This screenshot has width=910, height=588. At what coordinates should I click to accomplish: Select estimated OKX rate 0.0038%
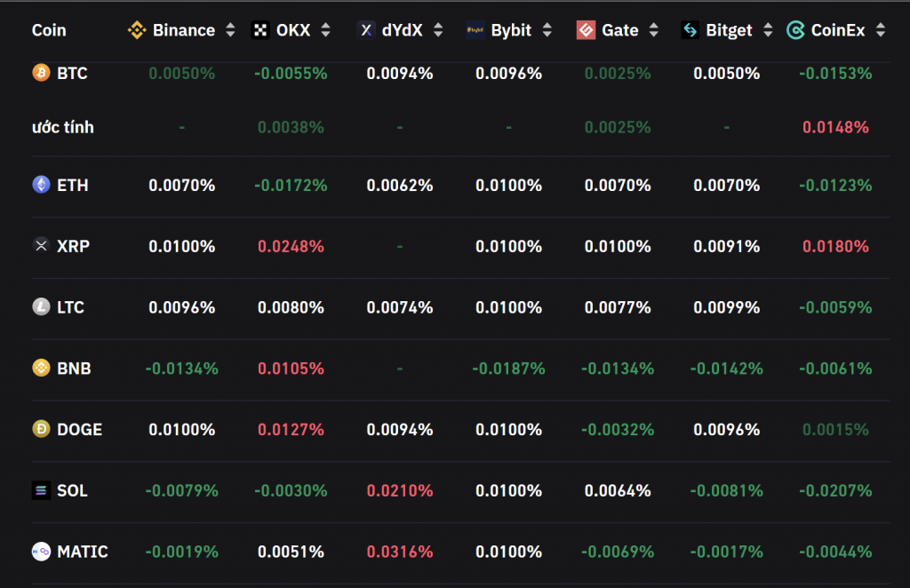click(291, 127)
